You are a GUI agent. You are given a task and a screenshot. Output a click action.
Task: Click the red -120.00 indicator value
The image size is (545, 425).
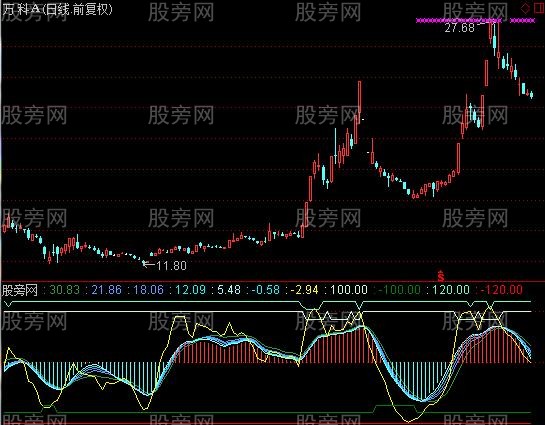pos(501,289)
